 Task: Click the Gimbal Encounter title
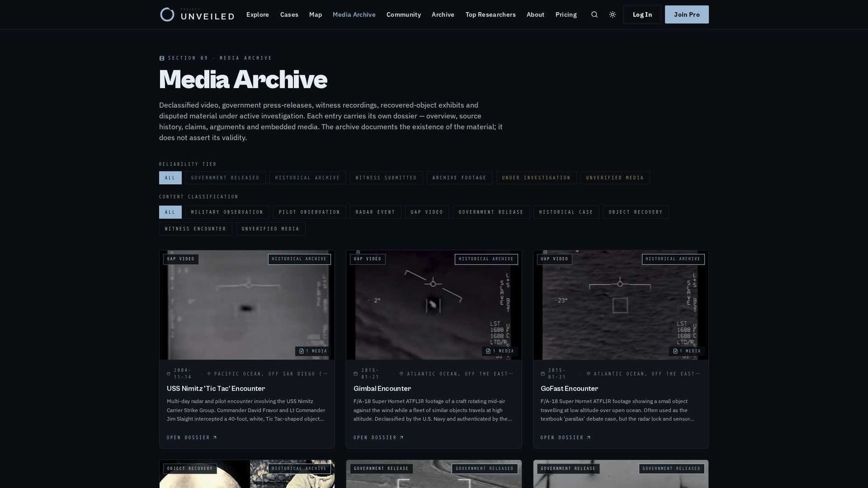click(x=382, y=388)
